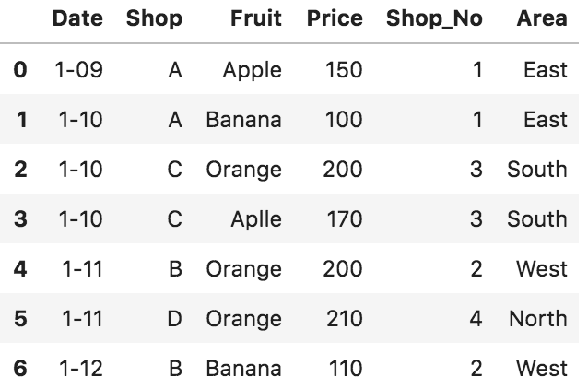Select the North area cell
Screen dimensions: 588x389
tap(538, 319)
